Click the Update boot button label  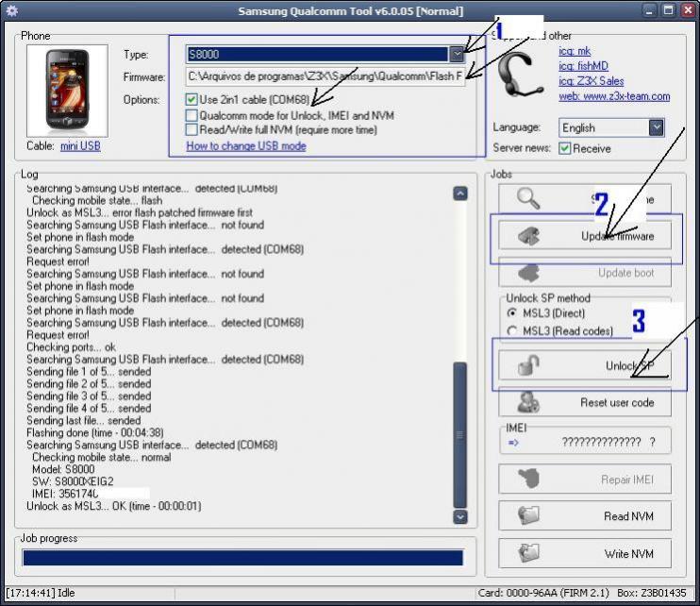coord(625,273)
